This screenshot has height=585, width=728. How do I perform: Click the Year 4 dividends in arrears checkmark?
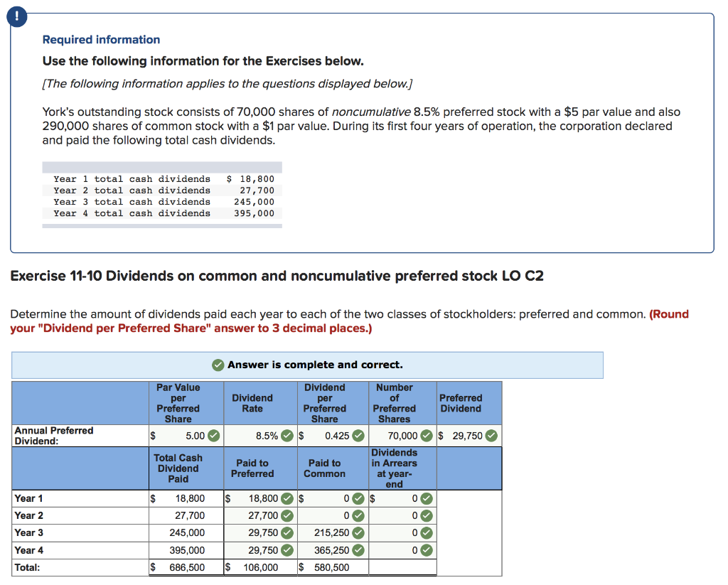(427, 551)
